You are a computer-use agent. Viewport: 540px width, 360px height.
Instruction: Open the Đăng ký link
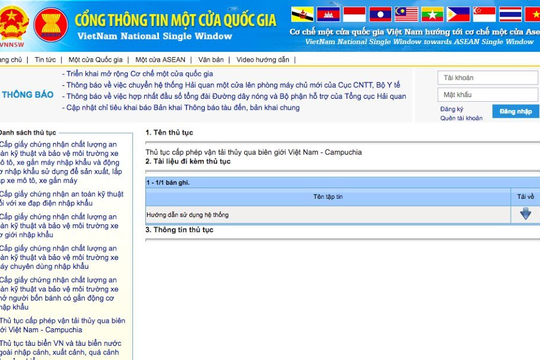tap(451, 109)
